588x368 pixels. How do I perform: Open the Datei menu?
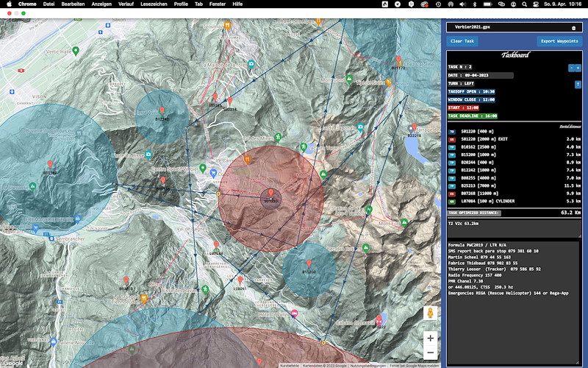(49, 4)
